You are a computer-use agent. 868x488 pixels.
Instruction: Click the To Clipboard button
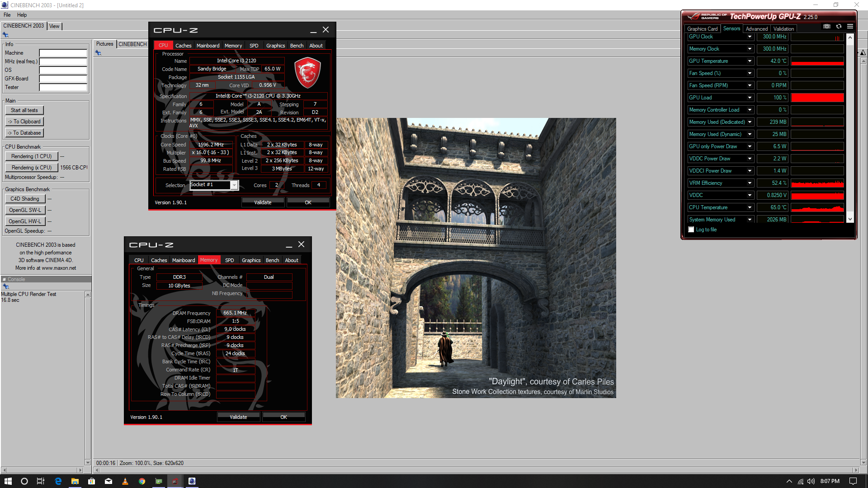pos(24,122)
